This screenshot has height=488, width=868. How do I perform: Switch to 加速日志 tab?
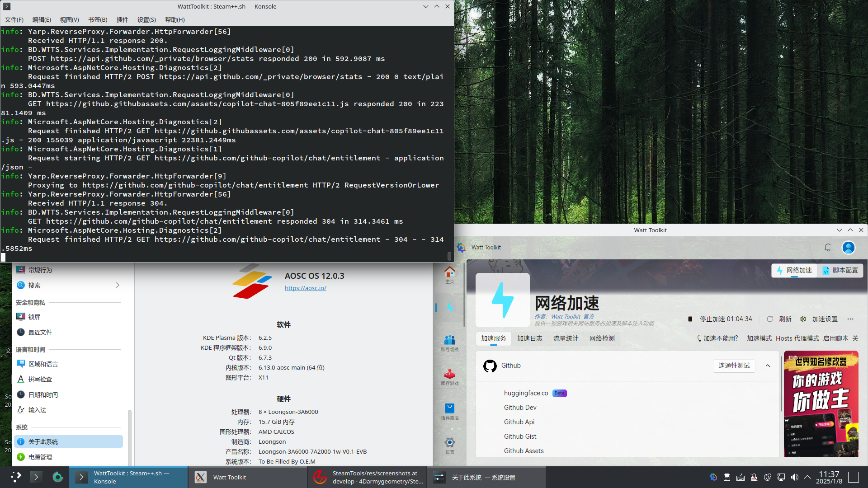tap(530, 338)
